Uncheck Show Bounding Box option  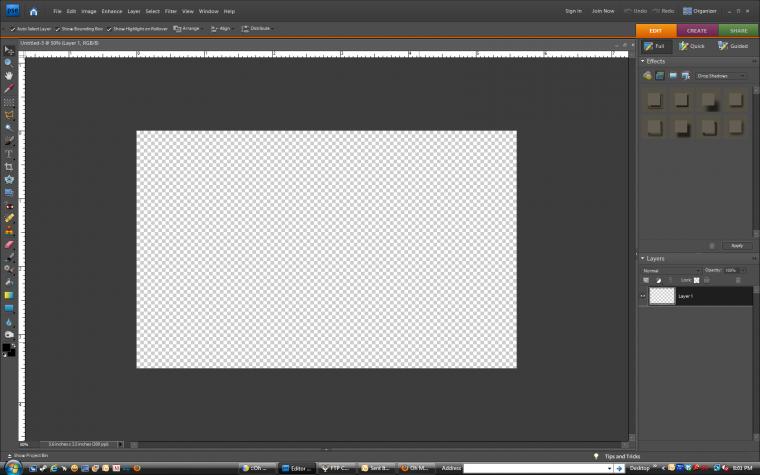57,29
